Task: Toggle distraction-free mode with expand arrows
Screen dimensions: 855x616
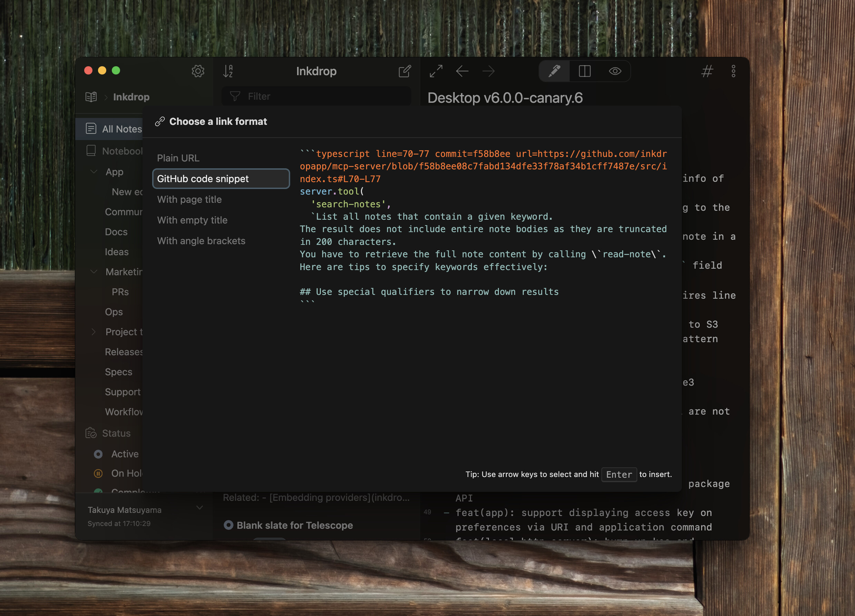Action: (x=436, y=71)
